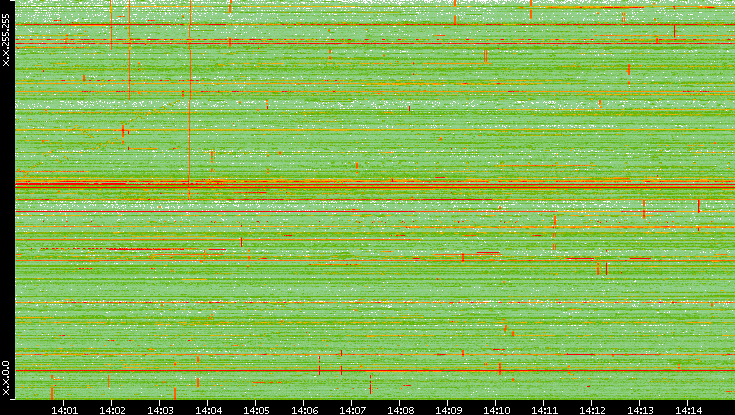Click the 14:01 time axis label

pyautogui.click(x=64, y=411)
